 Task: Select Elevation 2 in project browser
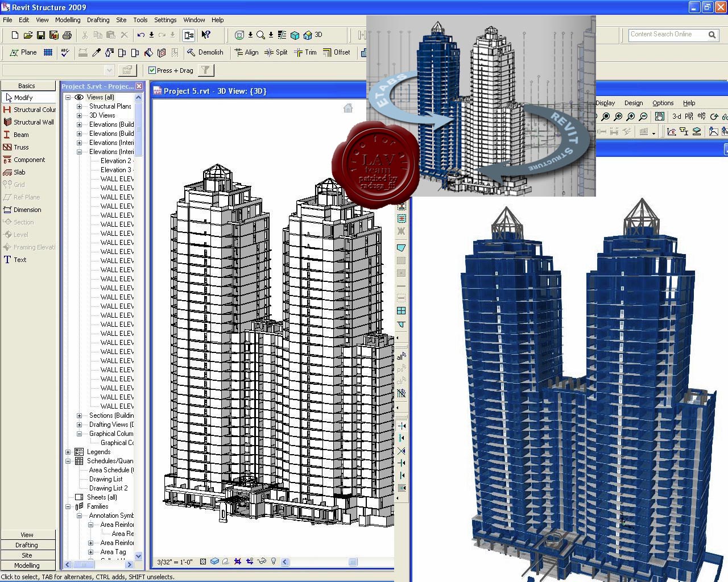pyautogui.click(x=116, y=161)
